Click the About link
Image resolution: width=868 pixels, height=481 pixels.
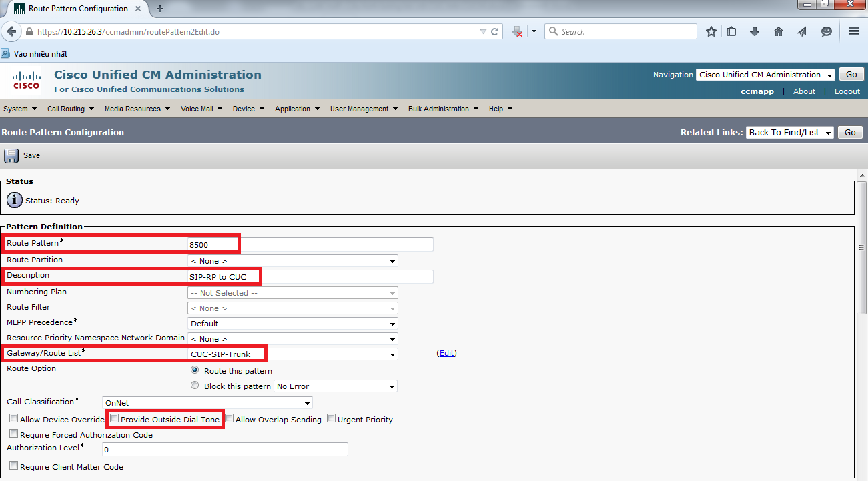pyautogui.click(x=804, y=91)
